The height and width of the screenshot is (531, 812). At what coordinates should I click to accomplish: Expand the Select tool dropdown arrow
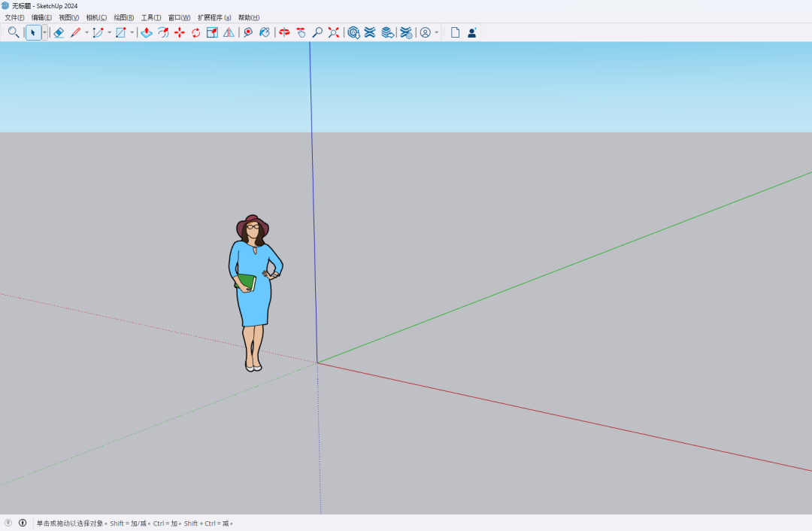coord(44,32)
